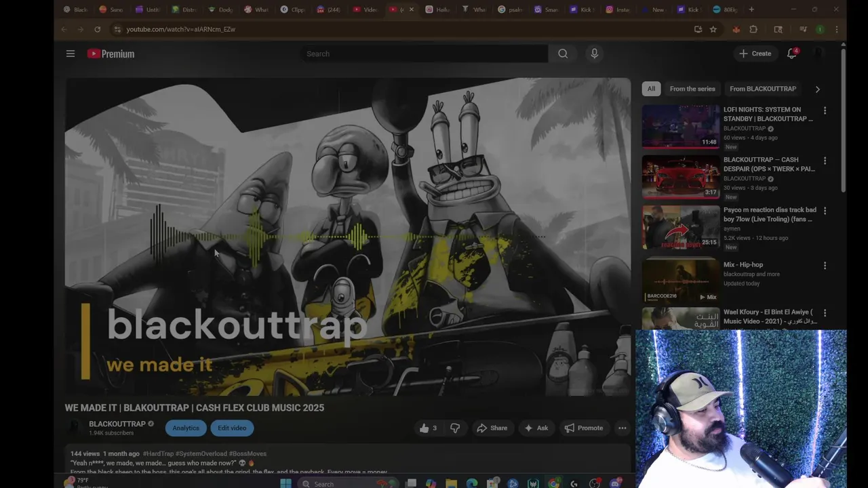This screenshot has height=488, width=868.
Task: Open the BLACKOUTTRAP channel avatar
Action: pyautogui.click(x=74, y=428)
